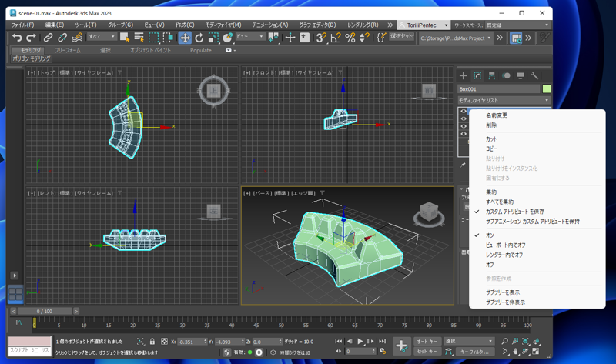The height and width of the screenshot is (364, 616).
Task: Open the Hierarchy command panel tab
Action: (x=492, y=75)
